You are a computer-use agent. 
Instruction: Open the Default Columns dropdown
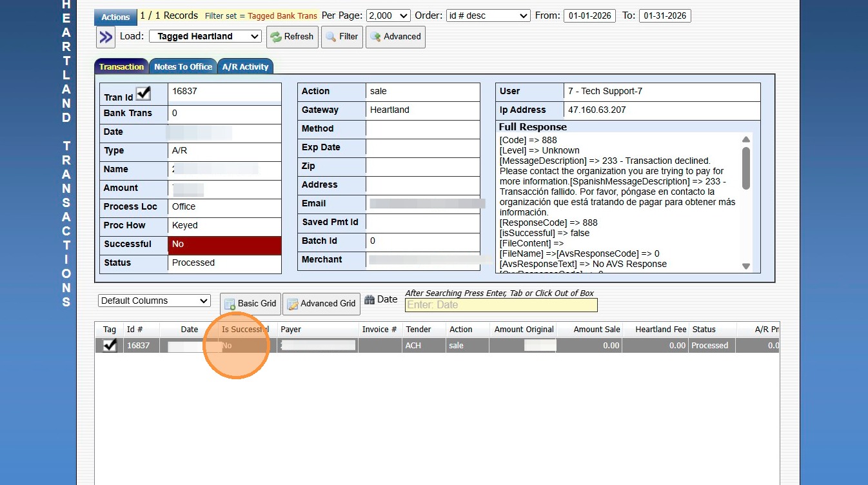click(x=155, y=301)
